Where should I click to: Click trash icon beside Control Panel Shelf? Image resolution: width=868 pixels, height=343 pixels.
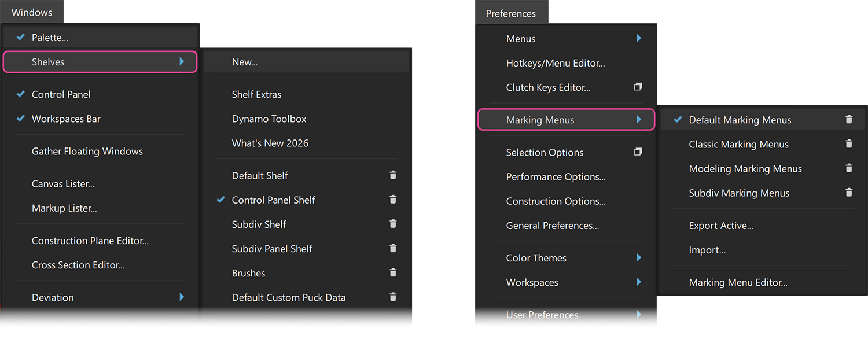(393, 200)
